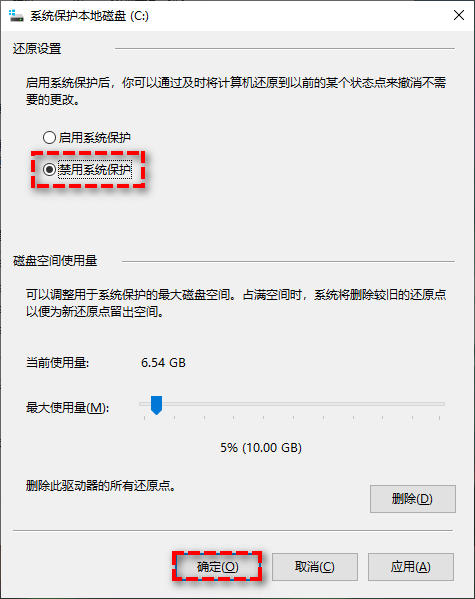This screenshot has width=475, height=599.
Task: Click the far right end of the 最大使用量 slider track
Action: 443,404
